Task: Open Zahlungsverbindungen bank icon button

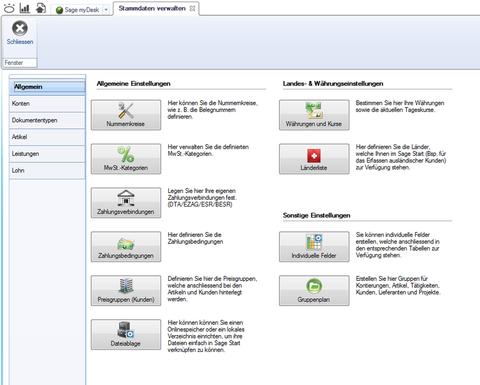Action: point(126,203)
